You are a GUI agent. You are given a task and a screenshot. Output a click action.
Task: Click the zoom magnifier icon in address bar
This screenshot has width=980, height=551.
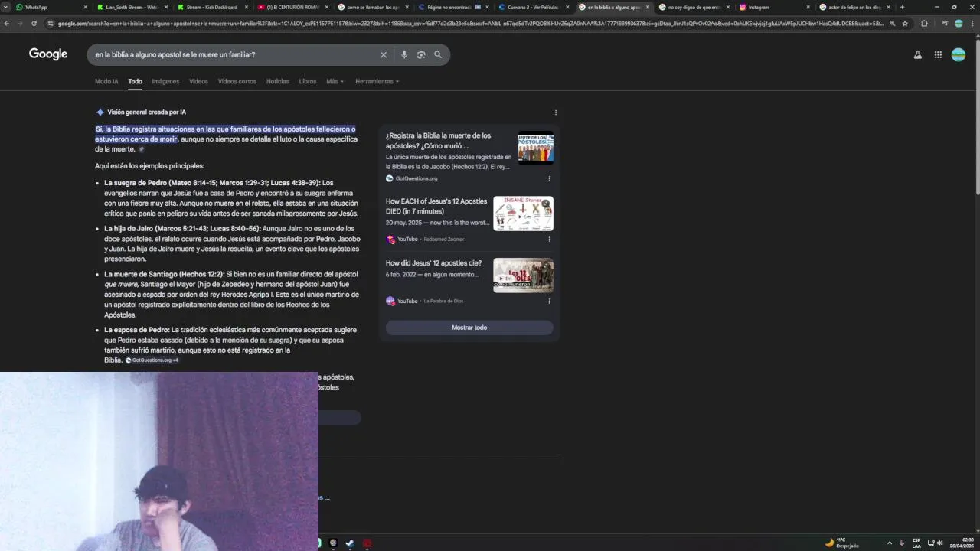(892, 24)
